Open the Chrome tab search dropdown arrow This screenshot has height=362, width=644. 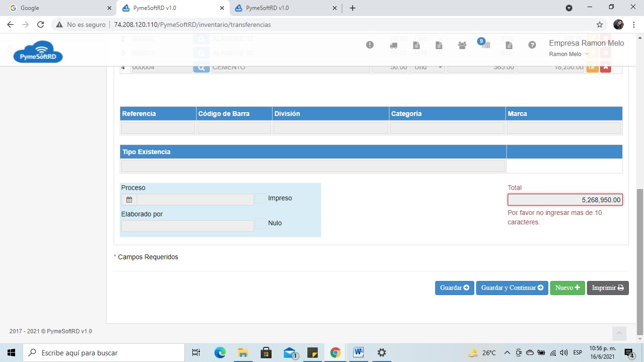click(x=569, y=8)
